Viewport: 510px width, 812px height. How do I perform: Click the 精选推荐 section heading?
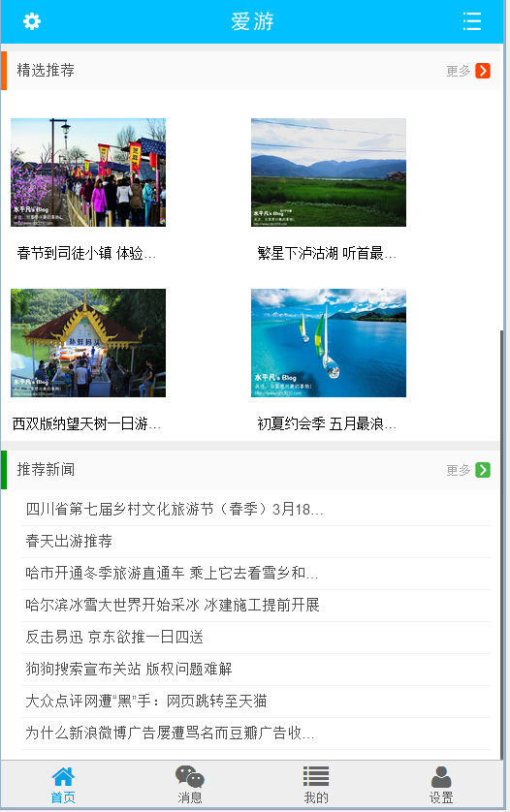click(x=46, y=71)
